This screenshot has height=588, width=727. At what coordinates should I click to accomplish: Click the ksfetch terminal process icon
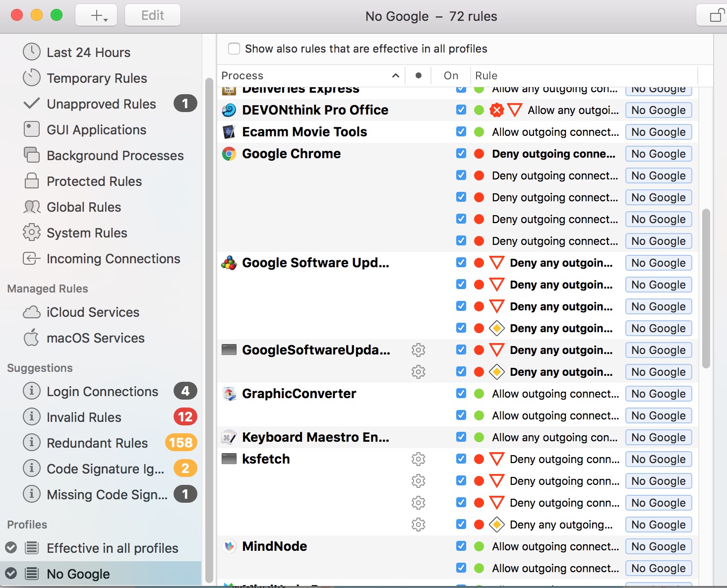pos(229,459)
